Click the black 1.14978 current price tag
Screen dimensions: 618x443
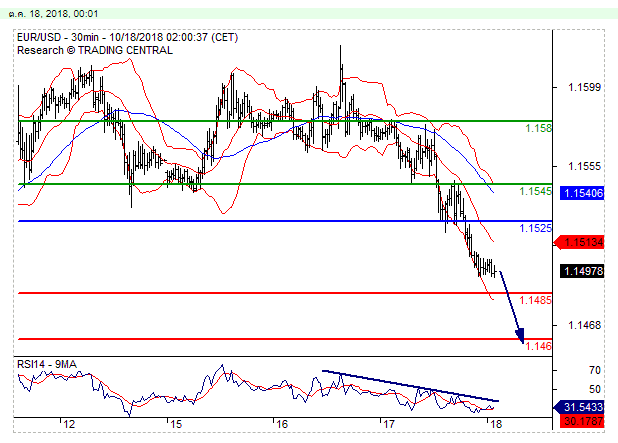582,271
